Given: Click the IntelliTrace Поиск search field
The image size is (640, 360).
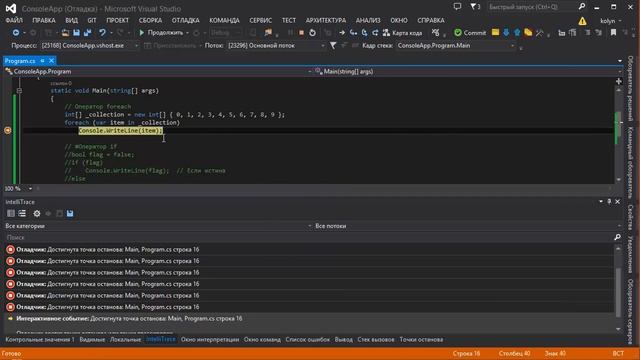Looking at the screenshot, I should (308, 238).
